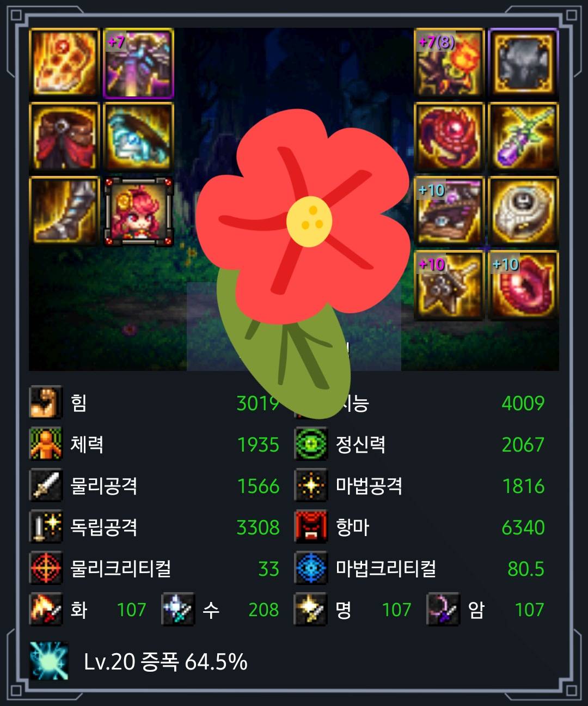
Task: Select the purple gem necklace slot
Action: (x=523, y=137)
